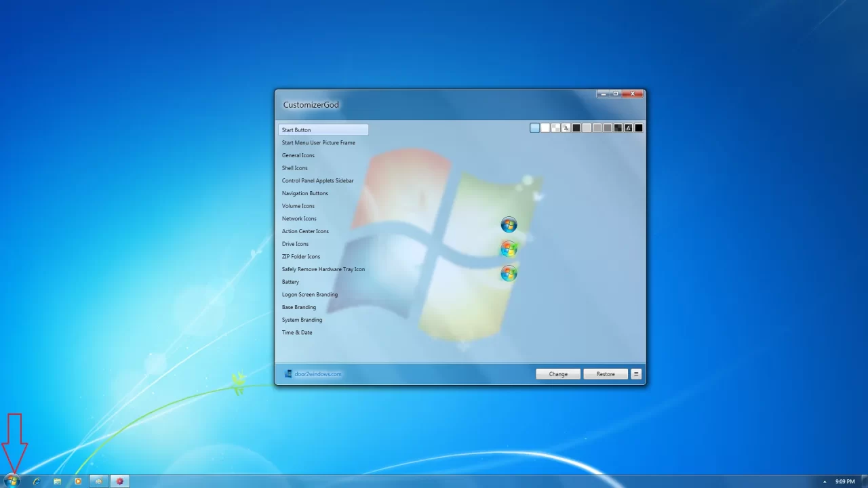
Task: Minimize the CustomizerGod window
Action: click(604, 94)
